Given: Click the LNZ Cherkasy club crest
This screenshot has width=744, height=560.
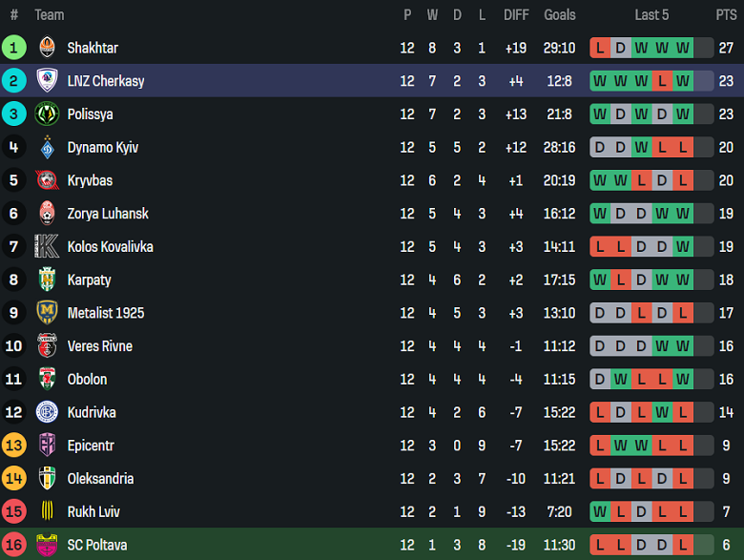Looking at the screenshot, I should [47, 81].
